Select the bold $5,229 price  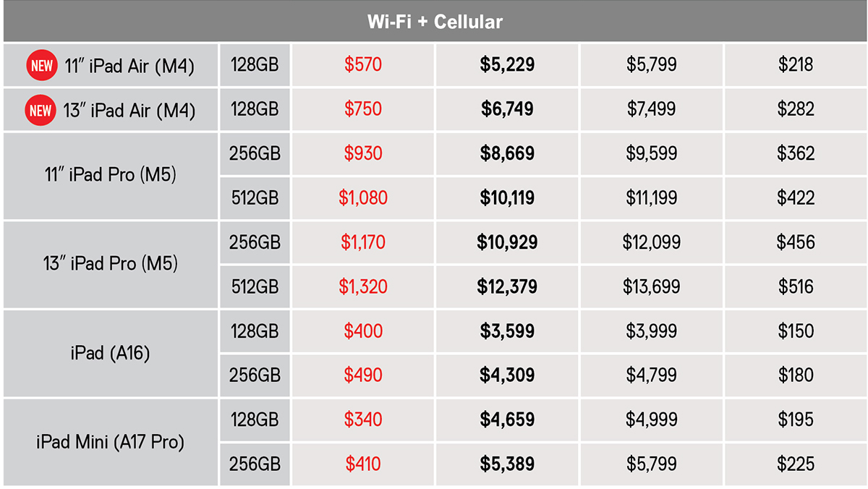pos(507,65)
